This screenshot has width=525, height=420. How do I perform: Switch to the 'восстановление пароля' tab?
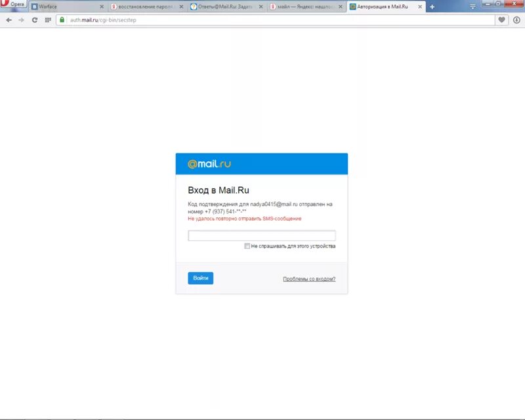click(x=146, y=7)
